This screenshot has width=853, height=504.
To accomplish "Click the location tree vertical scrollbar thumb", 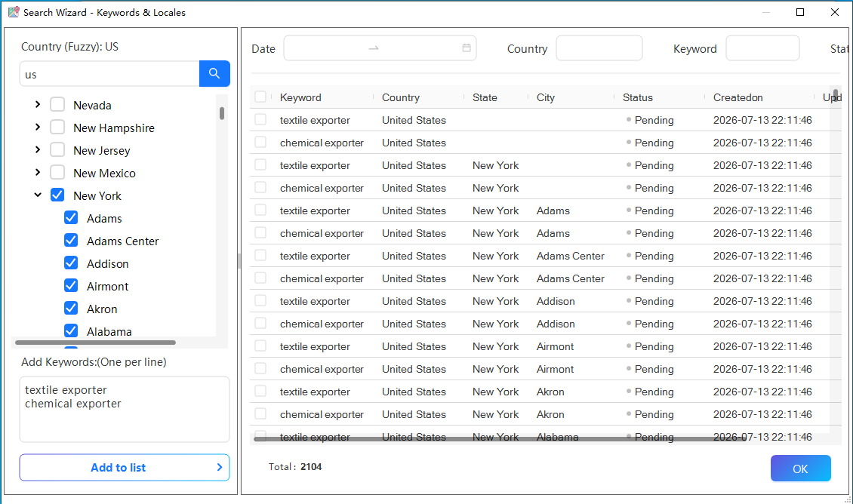I will coord(222,113).
